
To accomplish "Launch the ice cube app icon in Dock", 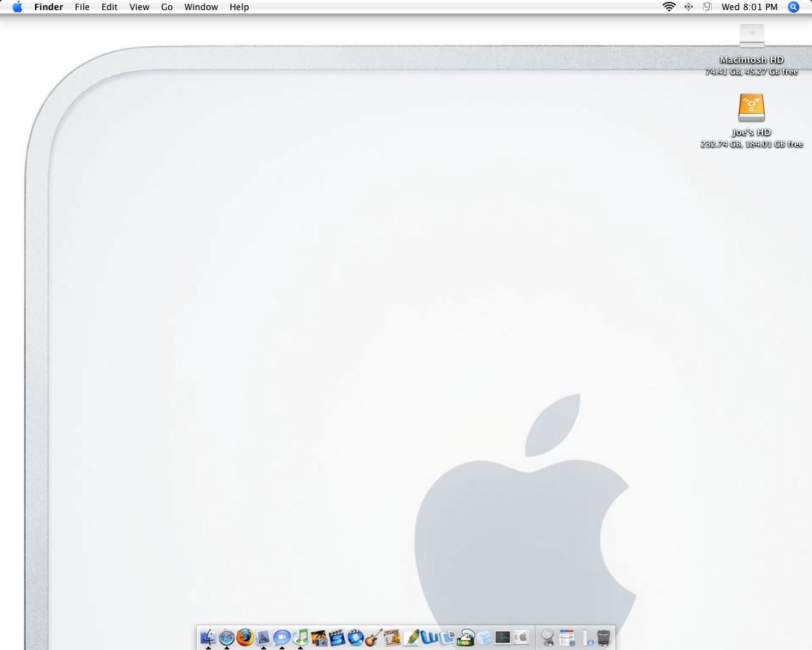I will (484, 638).
